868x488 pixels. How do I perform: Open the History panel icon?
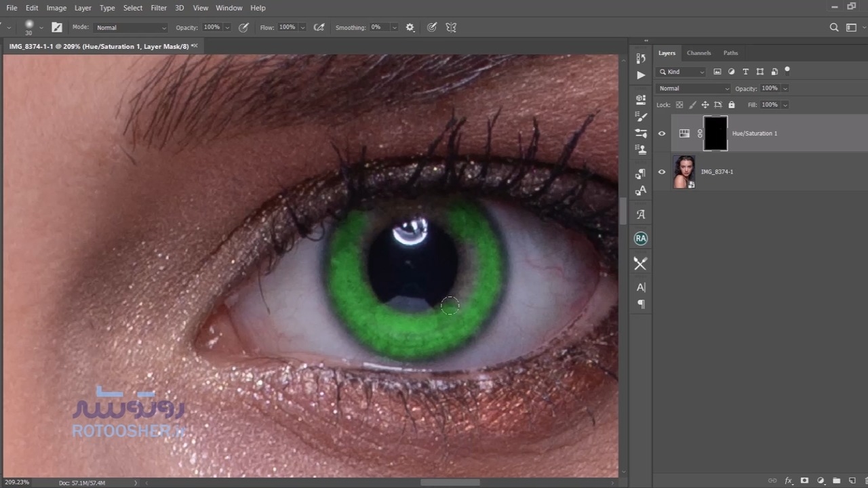tap(641, 58)
